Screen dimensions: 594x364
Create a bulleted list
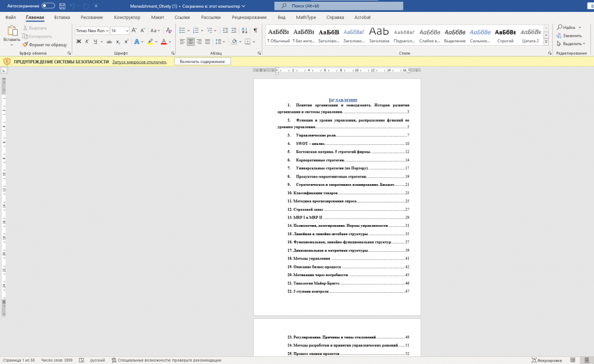tap(182, 30)
